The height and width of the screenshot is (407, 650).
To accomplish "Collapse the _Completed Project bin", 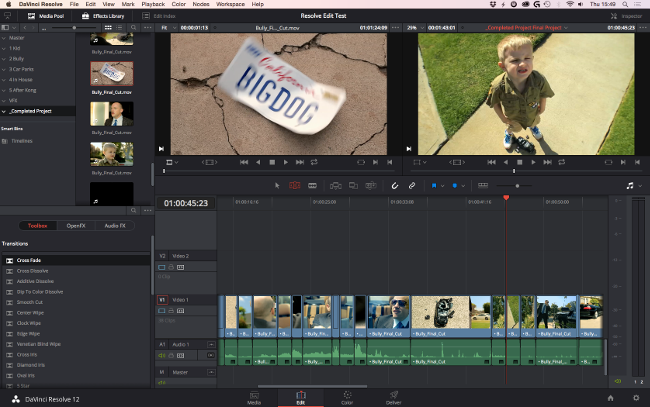I will [4, 111].
